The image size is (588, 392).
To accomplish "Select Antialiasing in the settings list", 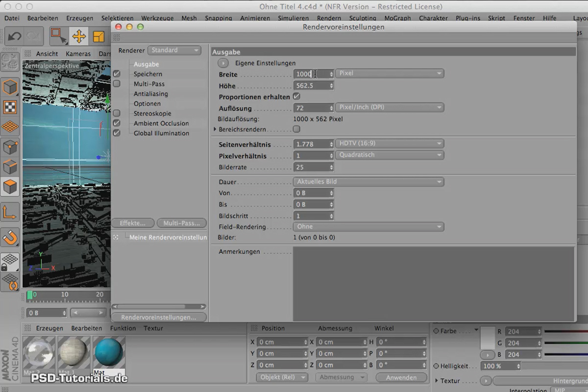I will click(x=151, y=94).
